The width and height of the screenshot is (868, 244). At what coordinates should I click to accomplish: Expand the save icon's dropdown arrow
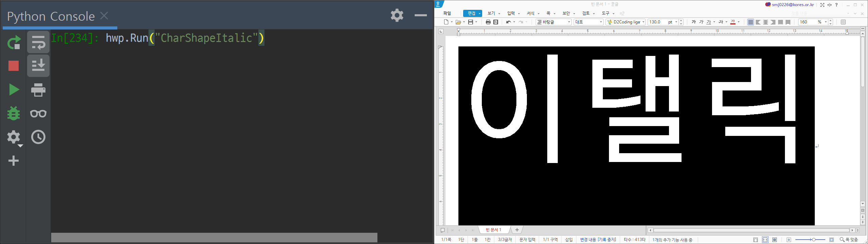pyautogui.click(x=476, y=22)
